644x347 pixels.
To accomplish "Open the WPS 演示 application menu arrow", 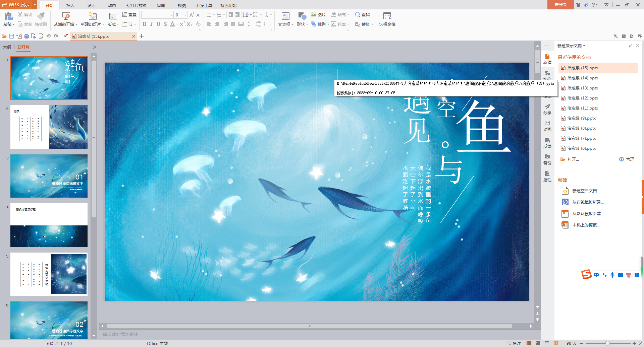I will [35, 5].
